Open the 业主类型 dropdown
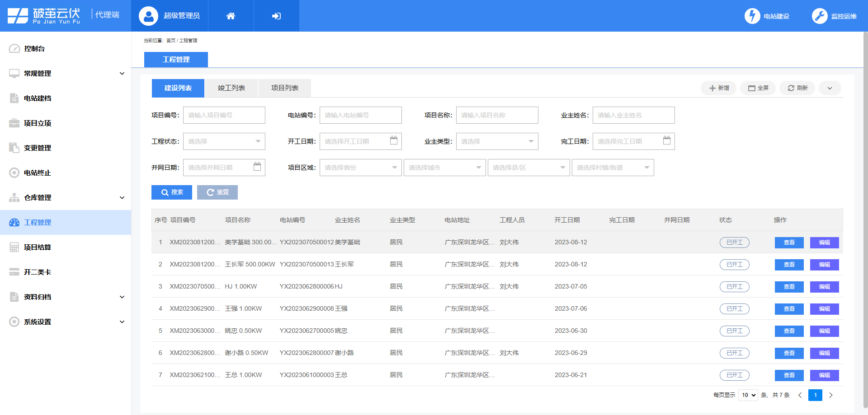Viewport: 868px width, 415px height. click(x=496, y=141)
